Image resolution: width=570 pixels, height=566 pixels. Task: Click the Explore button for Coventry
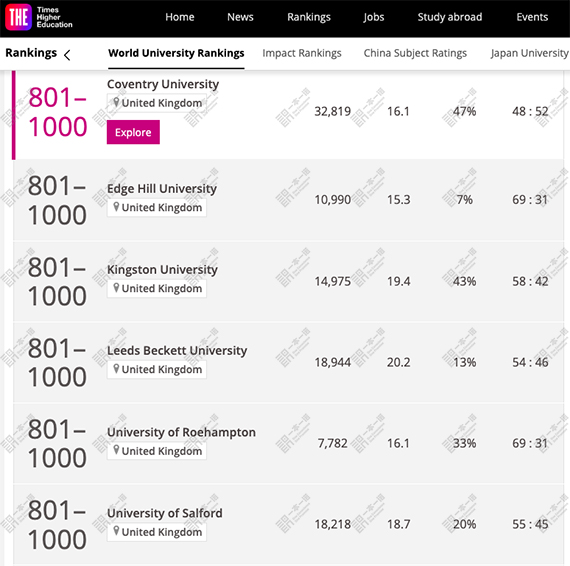pyautogui.click(x=133, y=132)
